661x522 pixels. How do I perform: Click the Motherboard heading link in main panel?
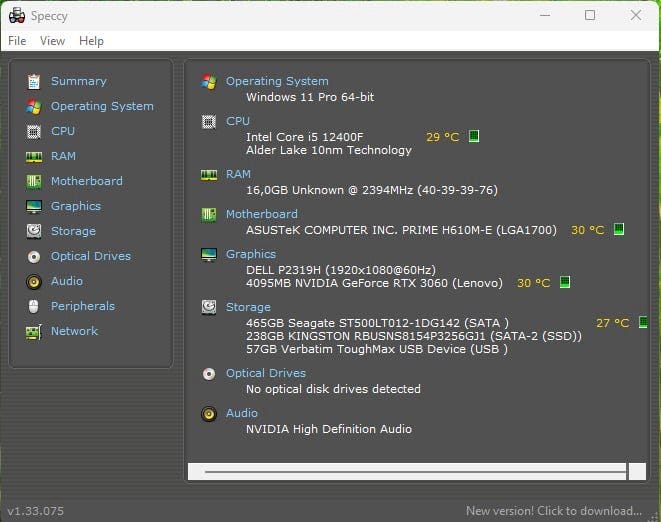262,214
